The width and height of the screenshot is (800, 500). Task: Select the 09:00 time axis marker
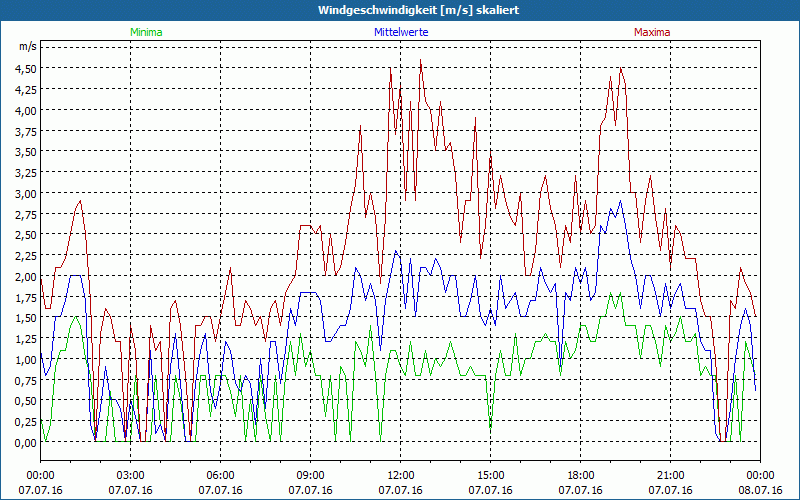(x=311, y=475)
